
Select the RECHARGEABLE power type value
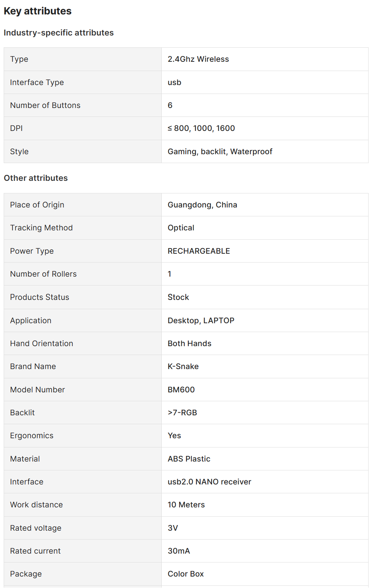coord(199,251)
